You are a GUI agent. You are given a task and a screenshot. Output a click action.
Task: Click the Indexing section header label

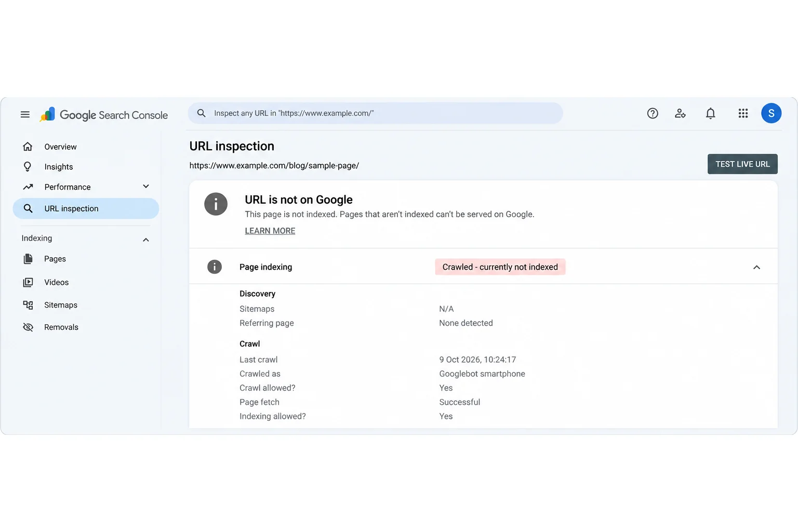(37, 238)
